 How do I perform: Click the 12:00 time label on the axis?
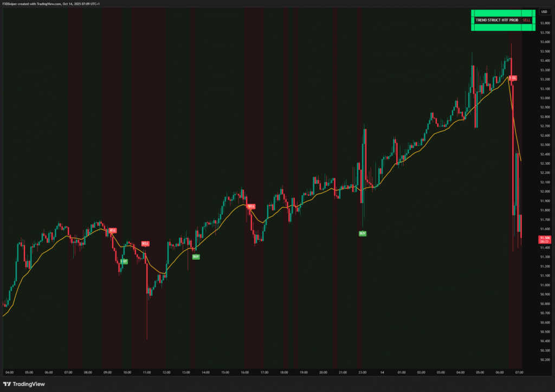point(166,372)
